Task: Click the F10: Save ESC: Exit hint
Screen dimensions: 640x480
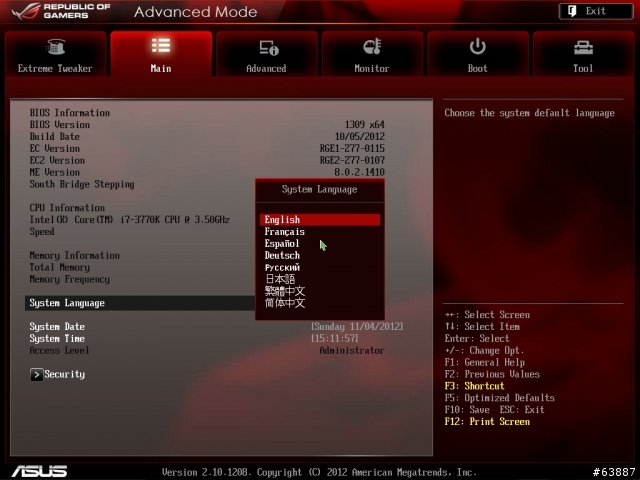Action: 495,409
